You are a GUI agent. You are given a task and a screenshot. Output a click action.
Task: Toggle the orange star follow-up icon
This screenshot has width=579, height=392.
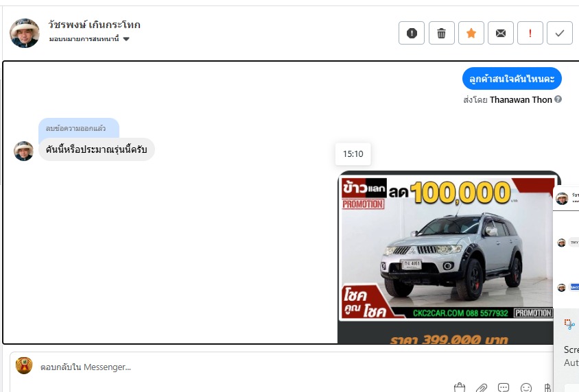pos(471,33)
